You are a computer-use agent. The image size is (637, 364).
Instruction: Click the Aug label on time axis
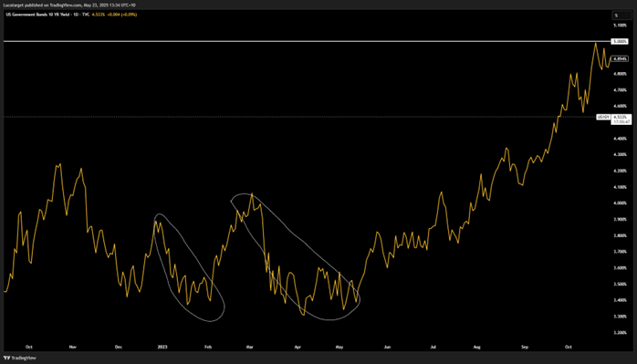(x=476, y=347)
